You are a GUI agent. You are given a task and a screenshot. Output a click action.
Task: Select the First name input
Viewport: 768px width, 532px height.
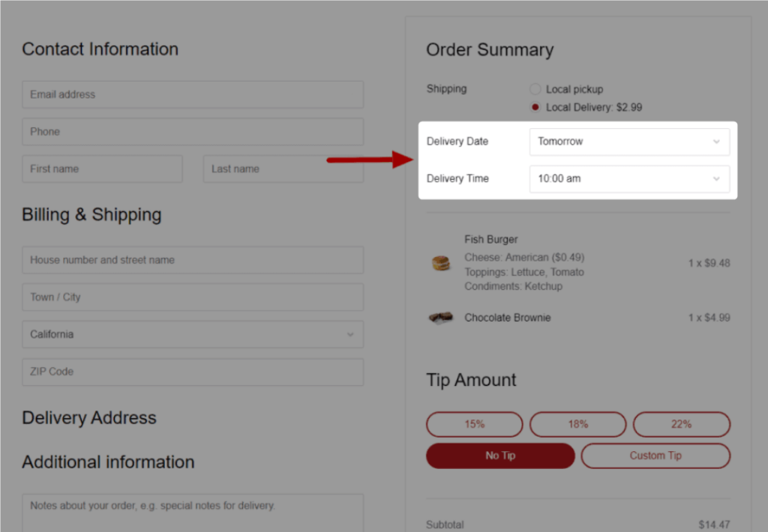[x=101, y=169]
